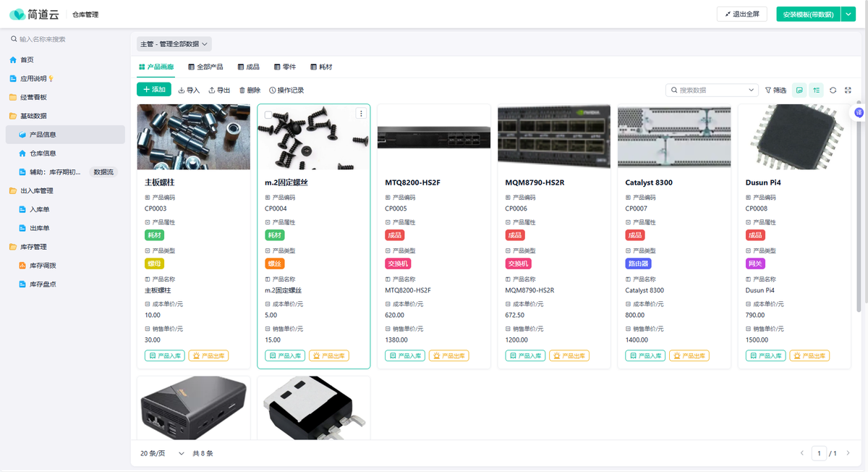Open the Dusun Pi4 chip image

coord(794,137)
